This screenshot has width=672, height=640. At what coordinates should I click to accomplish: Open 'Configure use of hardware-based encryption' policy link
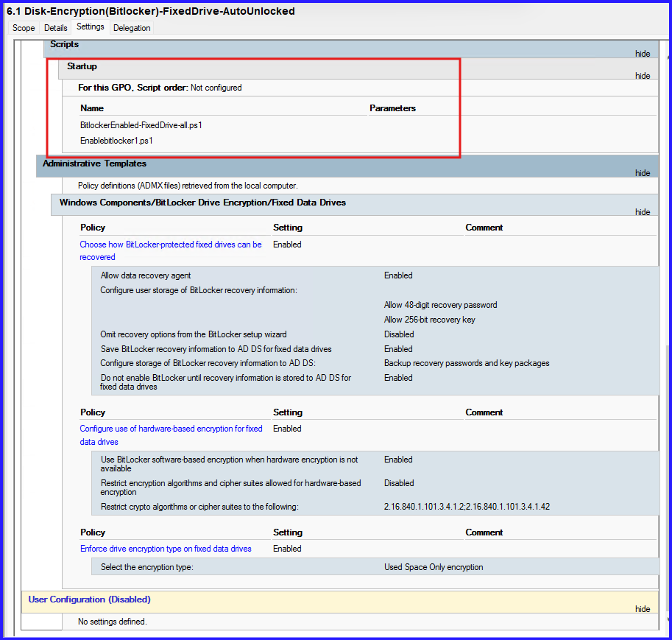click(x=171, y=429)
